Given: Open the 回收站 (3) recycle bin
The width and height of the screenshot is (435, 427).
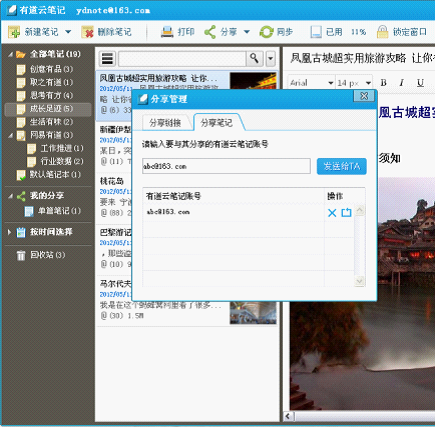Looking at the screenshot, I should 41,255.
